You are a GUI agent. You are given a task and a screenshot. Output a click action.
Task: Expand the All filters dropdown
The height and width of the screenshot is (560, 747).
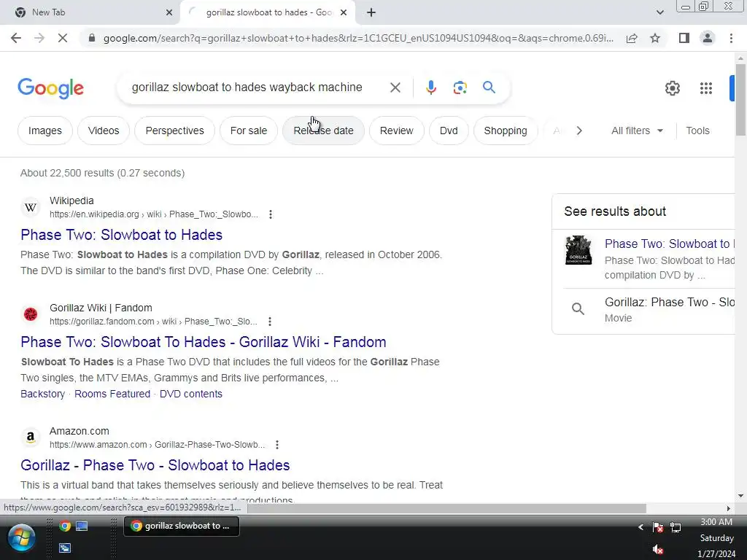click(x=637, y=131)
